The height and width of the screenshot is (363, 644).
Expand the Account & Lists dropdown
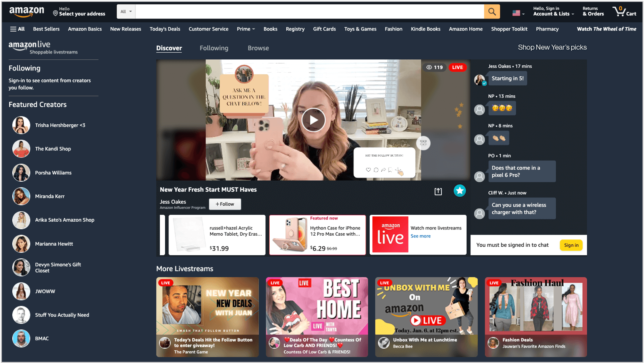(x=553, y=12)
